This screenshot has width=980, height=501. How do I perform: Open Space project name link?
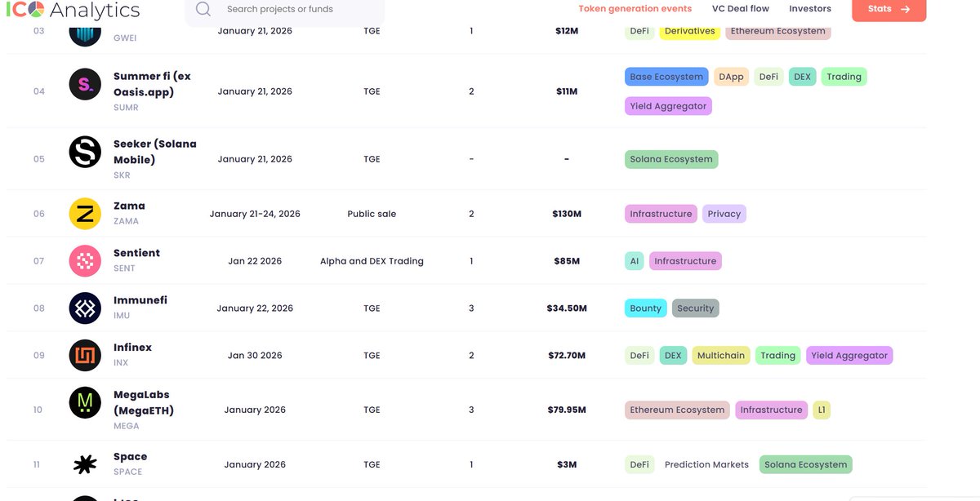131,457
